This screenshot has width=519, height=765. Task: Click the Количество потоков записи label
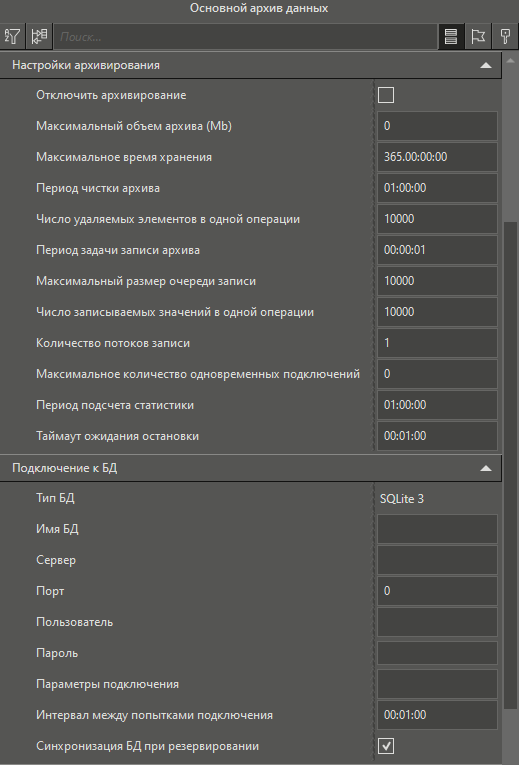coord(113,343)
